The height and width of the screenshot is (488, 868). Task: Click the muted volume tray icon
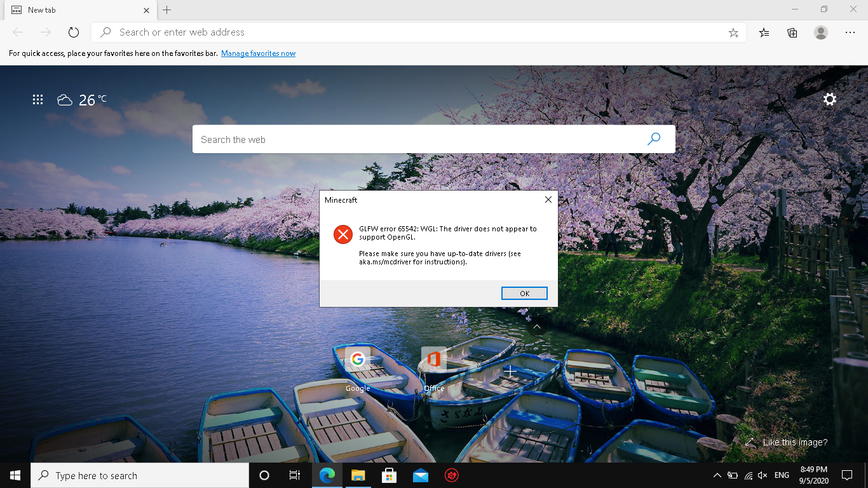(x=763, y=475)
